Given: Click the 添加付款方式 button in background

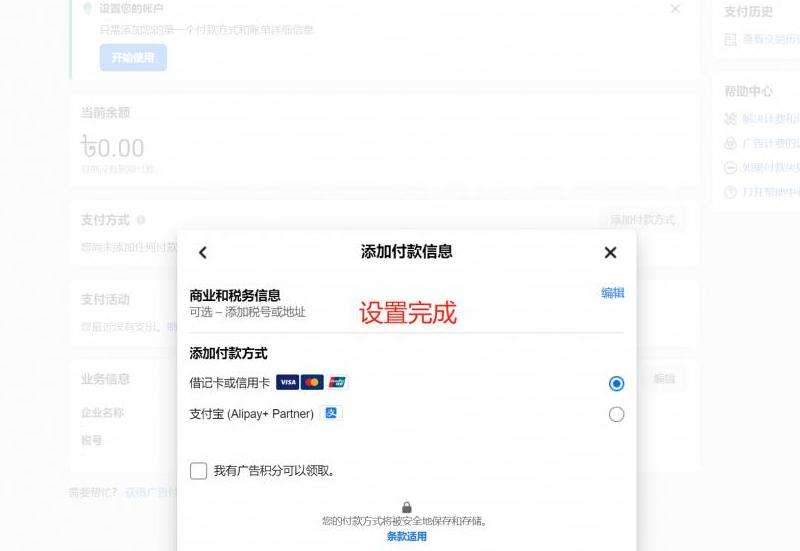Looking at the screenshot, I should click(x=643, y=220).
